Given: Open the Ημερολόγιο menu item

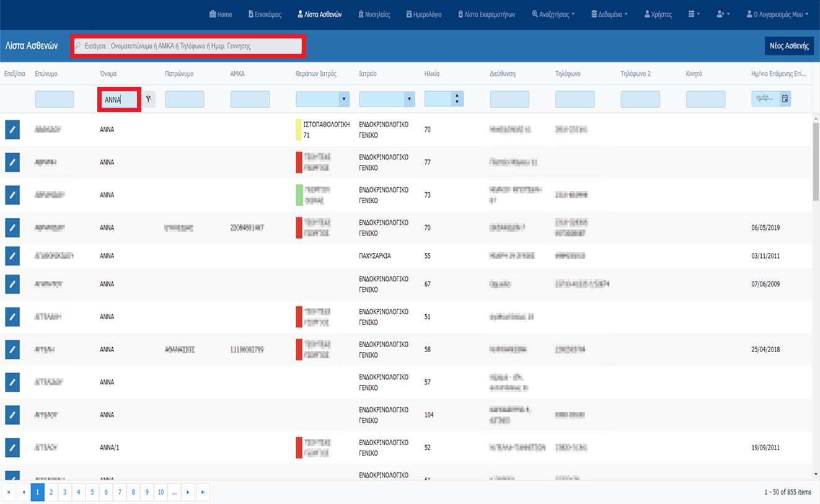Looking at the screenshot, I should coord(424,14).
